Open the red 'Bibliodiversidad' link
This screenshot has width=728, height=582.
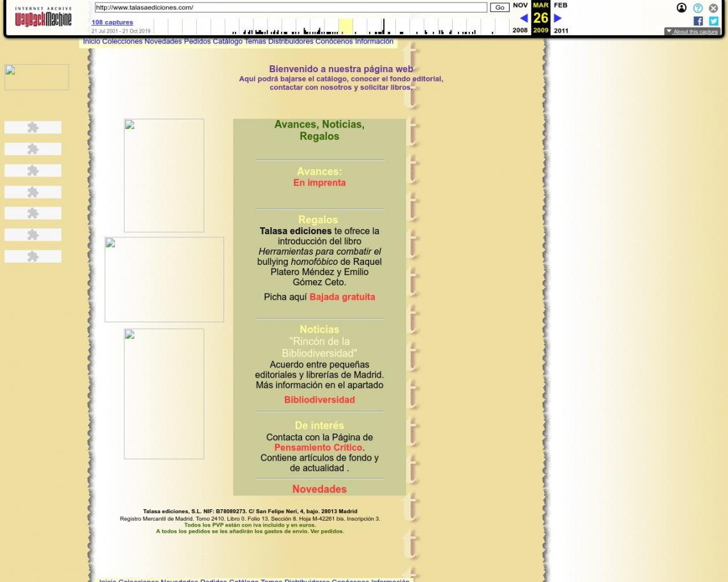coord(319,400)
